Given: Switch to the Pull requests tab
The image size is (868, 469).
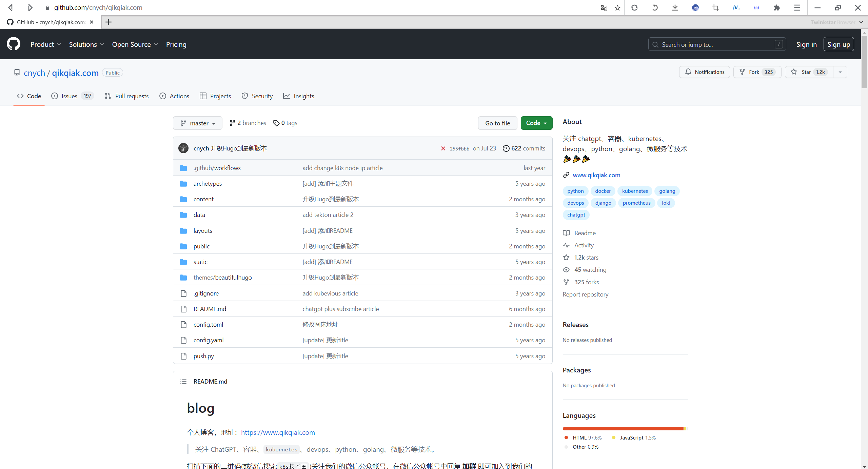Looking at the screenshot, I should (x=127, y=96).
